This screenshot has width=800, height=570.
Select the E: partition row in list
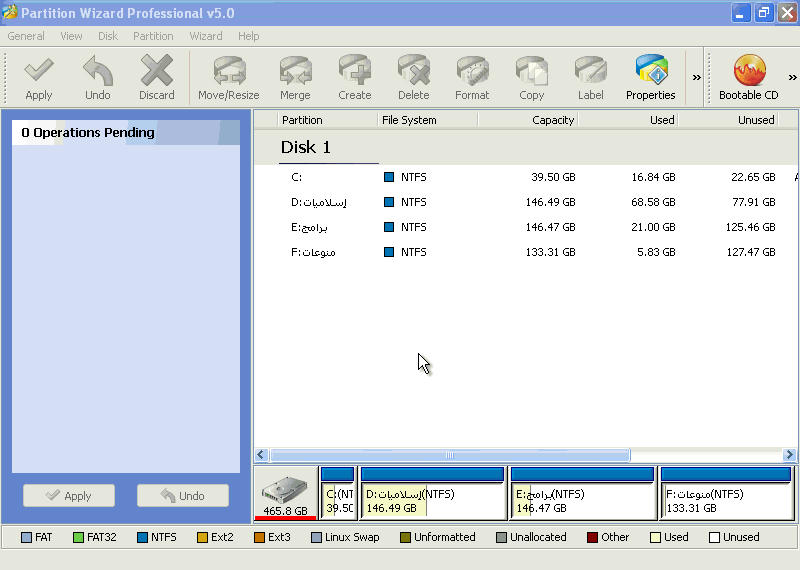pos(526,227)
